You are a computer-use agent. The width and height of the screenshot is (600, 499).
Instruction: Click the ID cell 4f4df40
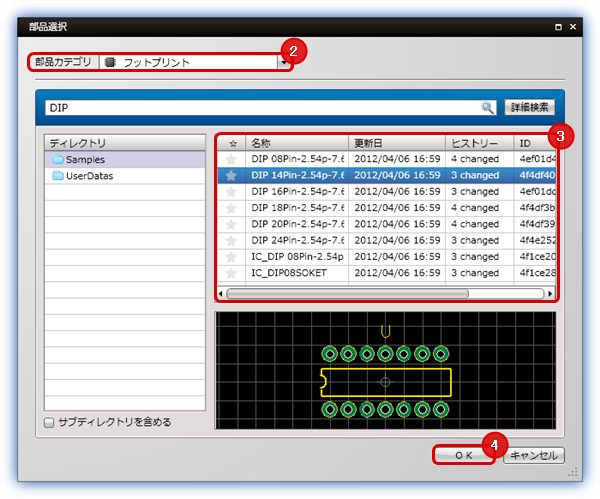pyautogui.click(x=536, y=175)
